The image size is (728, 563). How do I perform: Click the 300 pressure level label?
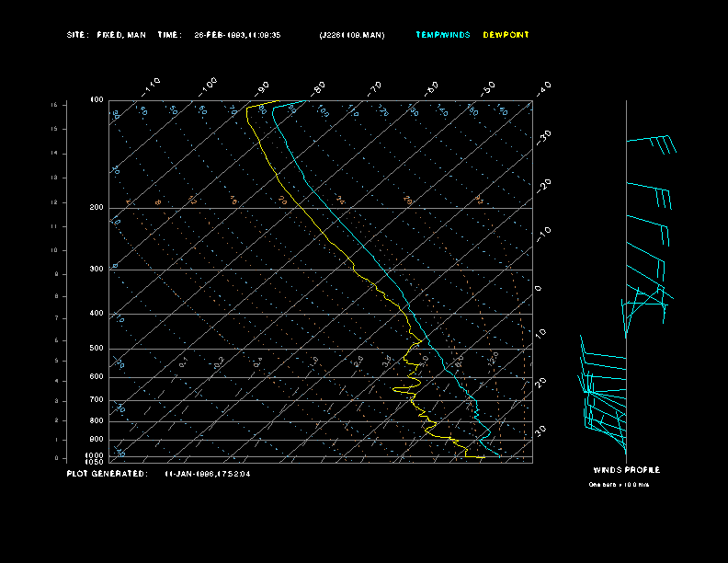(97, 270)
